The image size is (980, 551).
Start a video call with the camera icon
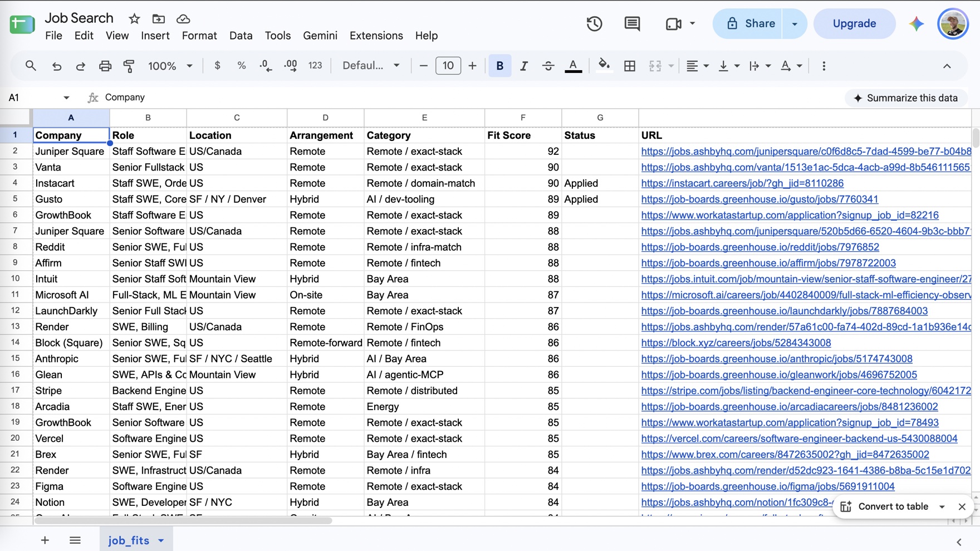[673, 23]
